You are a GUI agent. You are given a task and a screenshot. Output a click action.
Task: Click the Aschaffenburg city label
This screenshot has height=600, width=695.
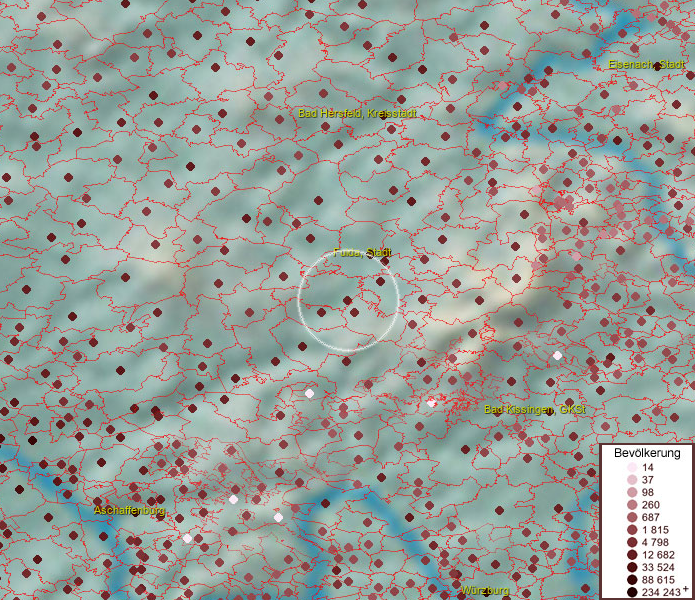coord(128,510)
